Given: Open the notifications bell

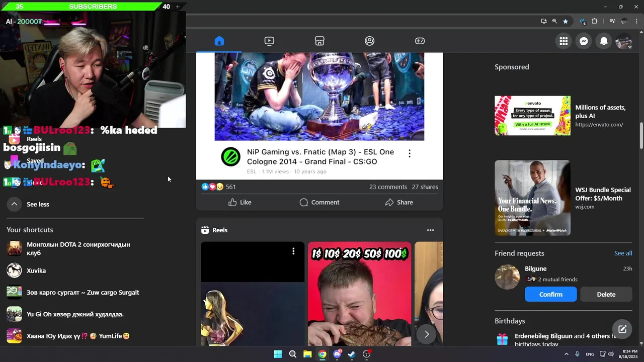Looking at the screenshot, I should pyautogui.click(x=604, y=41).
